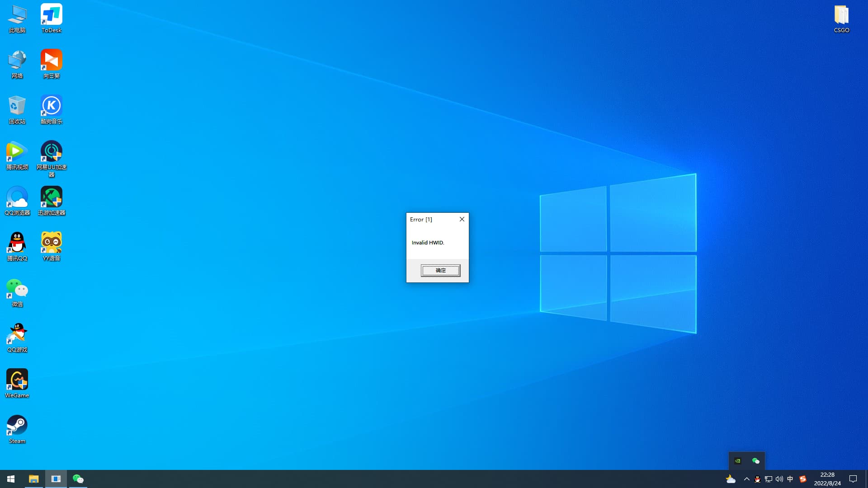Open the volume speaker tray icon
The image size is (868, 488).
coord(779,479)
